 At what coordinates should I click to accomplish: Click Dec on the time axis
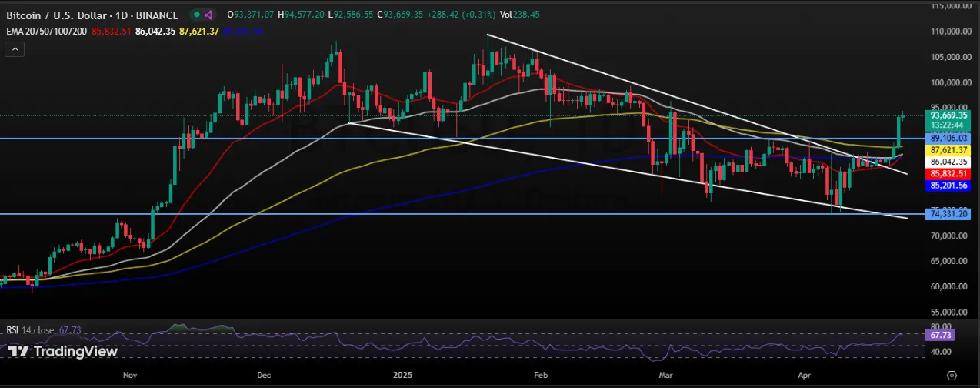tap(265, 376)
